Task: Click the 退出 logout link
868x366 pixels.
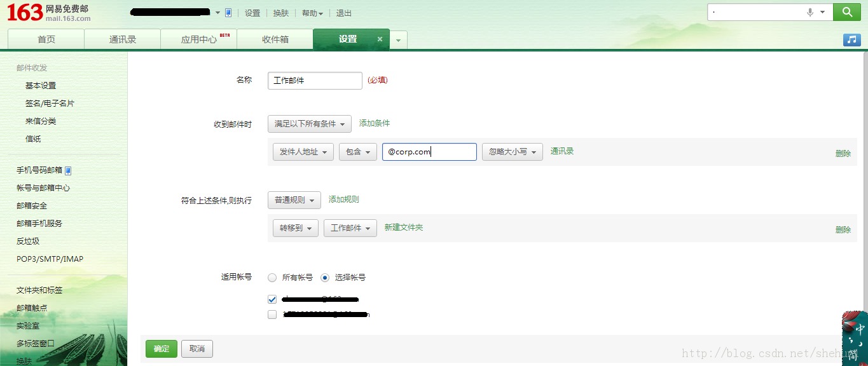Action: coord(343,13)
